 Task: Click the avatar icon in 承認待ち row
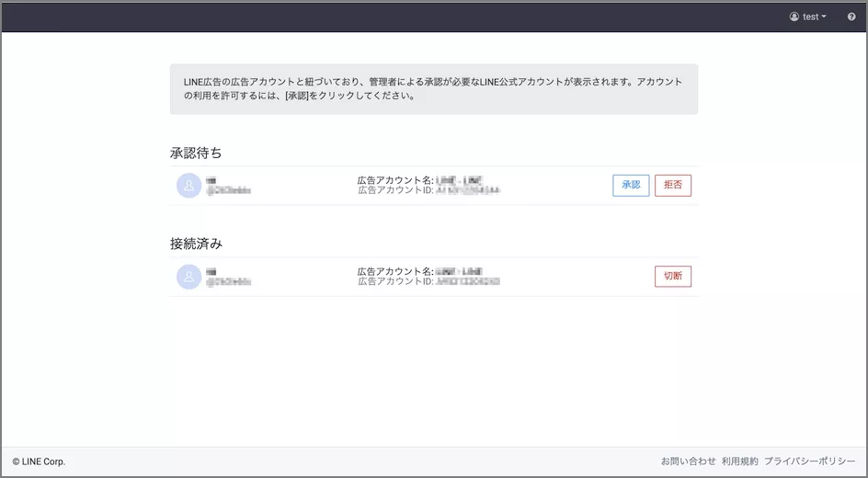[188, 186]
